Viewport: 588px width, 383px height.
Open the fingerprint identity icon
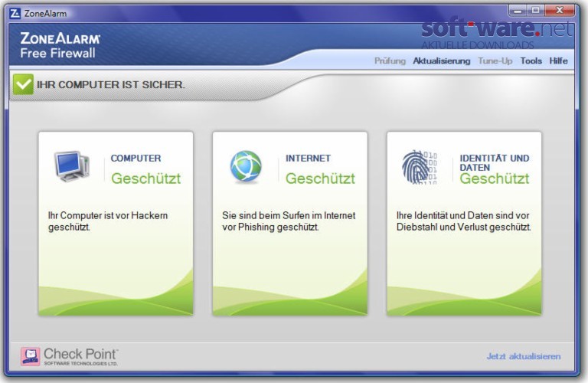[x=420, y=166]
